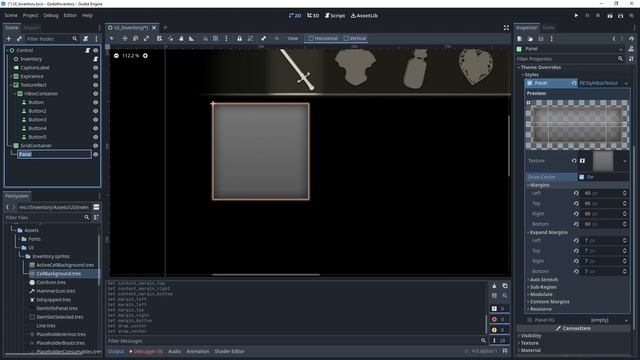Screen dimensions: 640x360
Task: Expand the Content Margins section
Action: click(x=549, y=302)
